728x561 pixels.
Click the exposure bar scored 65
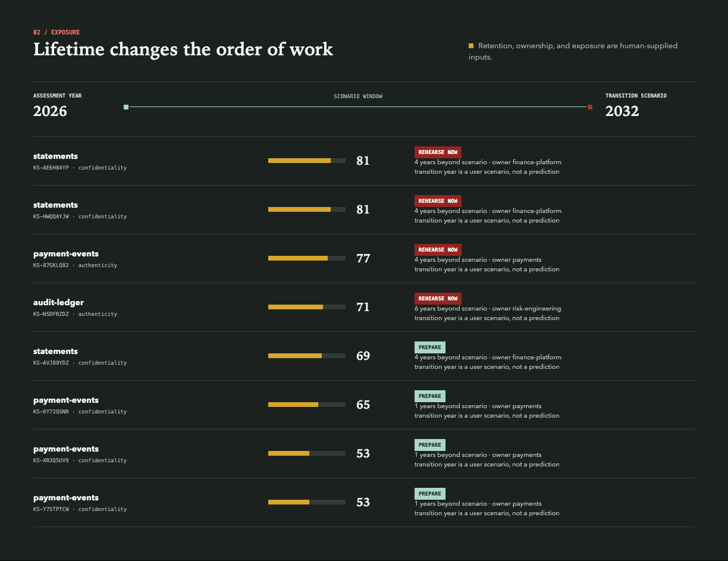[x=307, y=405]
